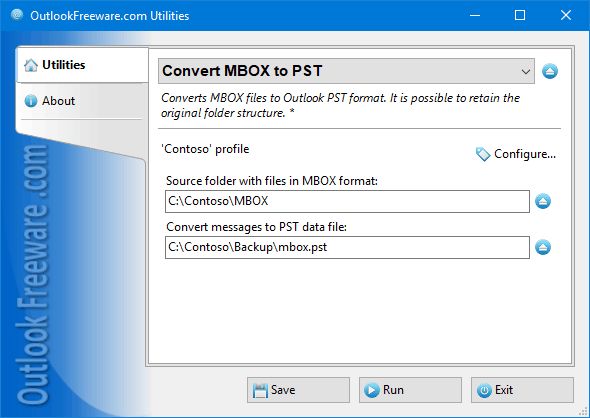Browse for source folder via blue round button
The height and width of the screenshot is (418, 590).
click(x=543, y=201)
